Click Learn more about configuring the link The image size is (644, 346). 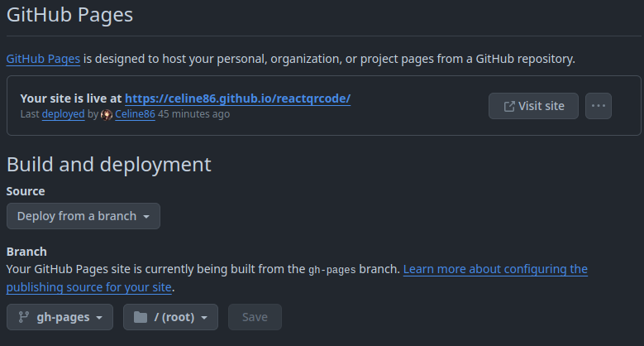495,269
